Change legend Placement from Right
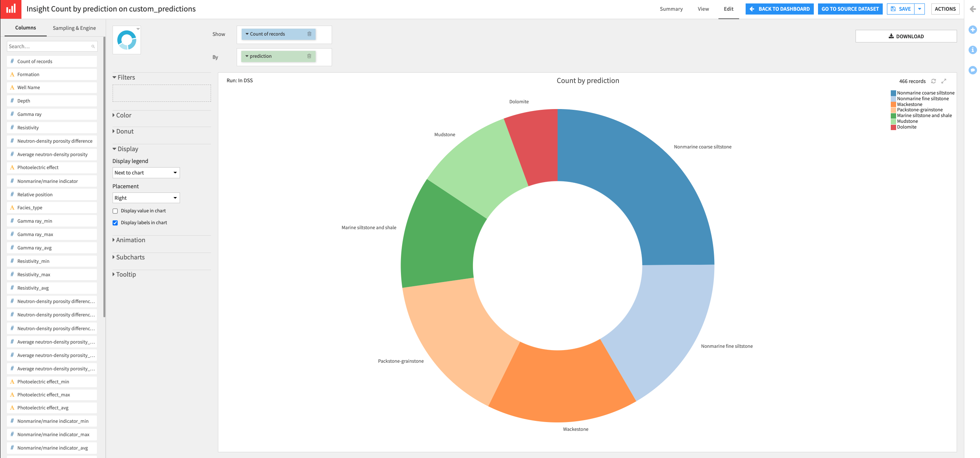This screenshot has width=980, height=458. click(146, 197)
